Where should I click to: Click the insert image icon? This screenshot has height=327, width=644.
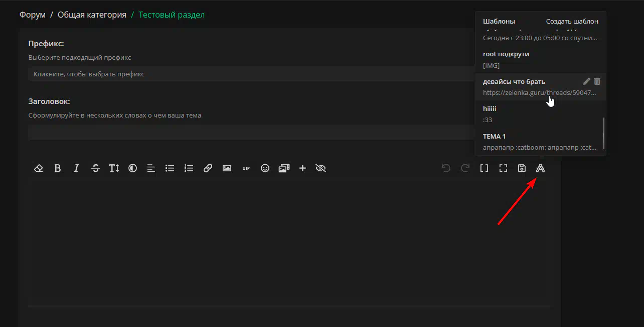point(227,168)
